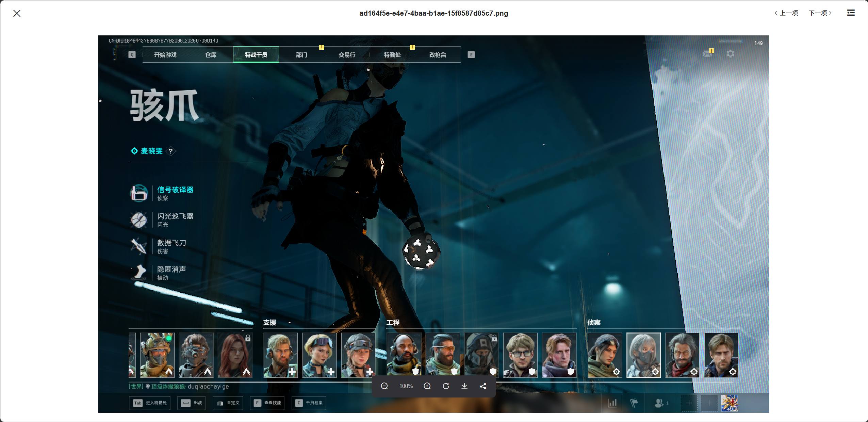Image resolution: width=868 pixels, height=422 pixels.
Task: Select the 闪光巡飞器 skill icon
Action: coord(139,220)
